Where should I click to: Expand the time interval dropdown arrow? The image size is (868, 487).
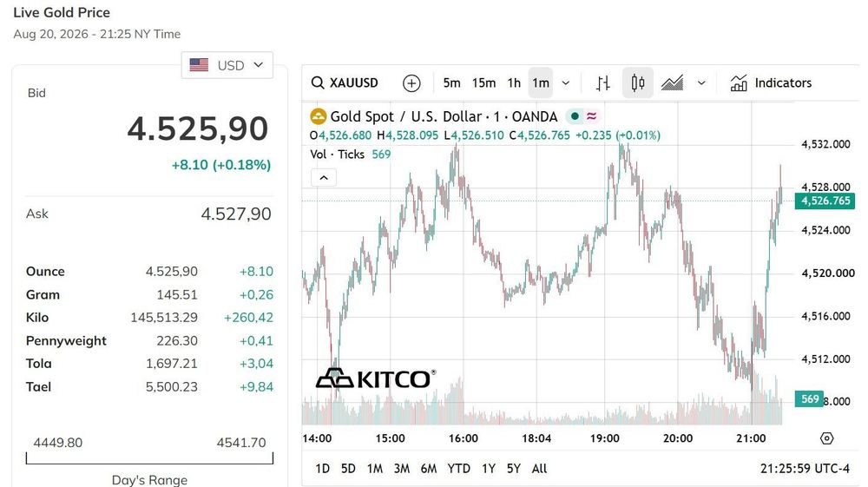click(x=566, y=83)
